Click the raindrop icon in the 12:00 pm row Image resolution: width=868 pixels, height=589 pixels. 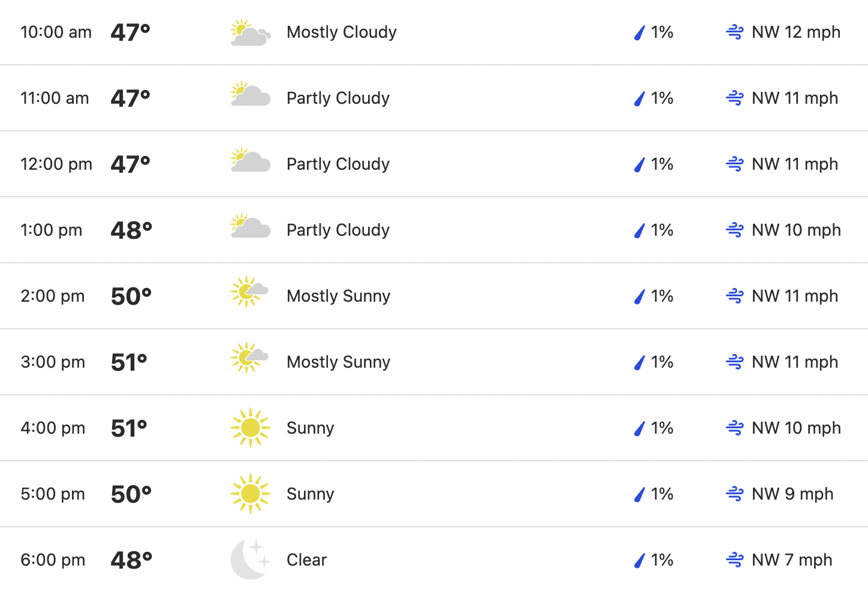[640, 164]
